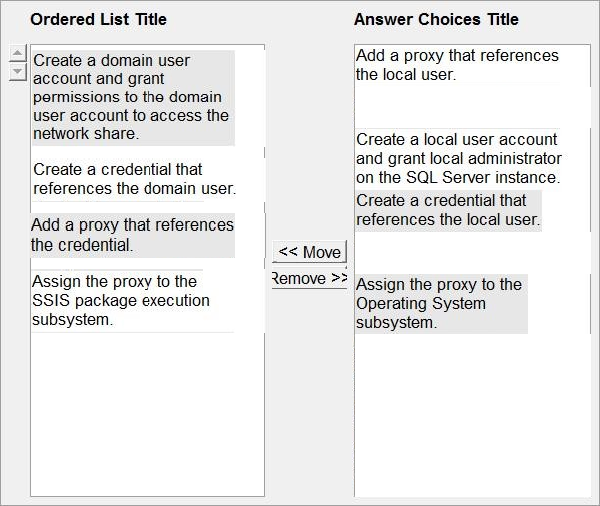This screenshot has width=600, height=506.
Task: Click the Answer Choices Title heading
Action: pos(436,19)
